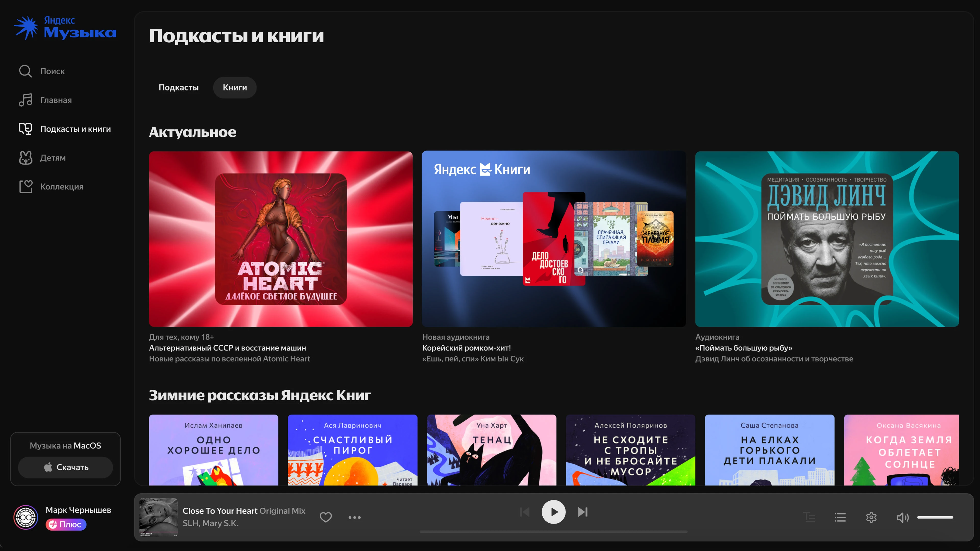Open Поиск via the magnifier icon
Screen dimensions: 980x551
point(26,71)
